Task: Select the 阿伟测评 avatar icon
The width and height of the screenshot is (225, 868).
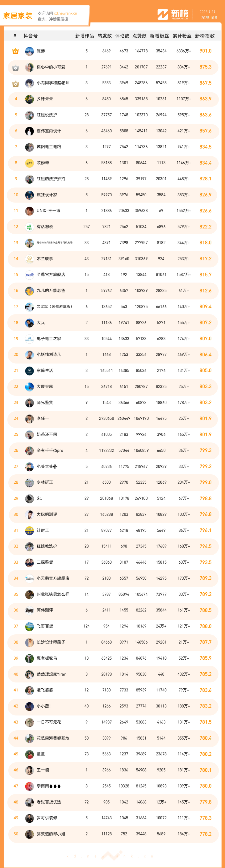Action: [x=29, y=610]
